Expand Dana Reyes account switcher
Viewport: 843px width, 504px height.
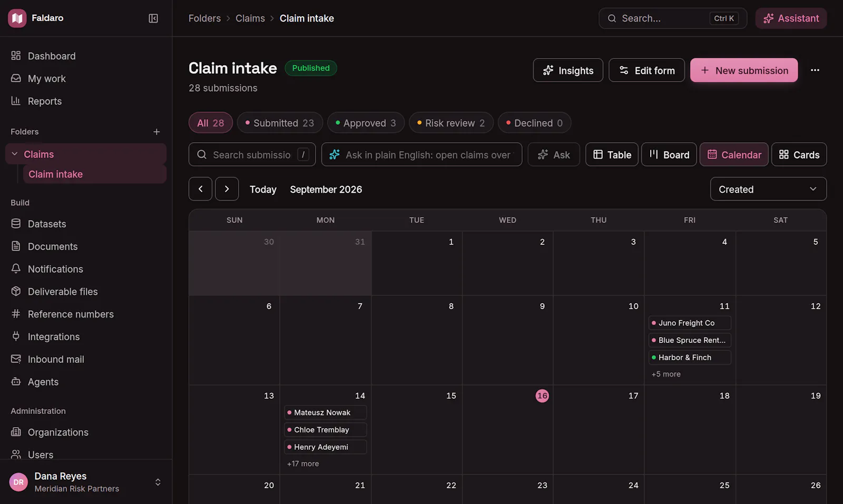pos(158,482)
